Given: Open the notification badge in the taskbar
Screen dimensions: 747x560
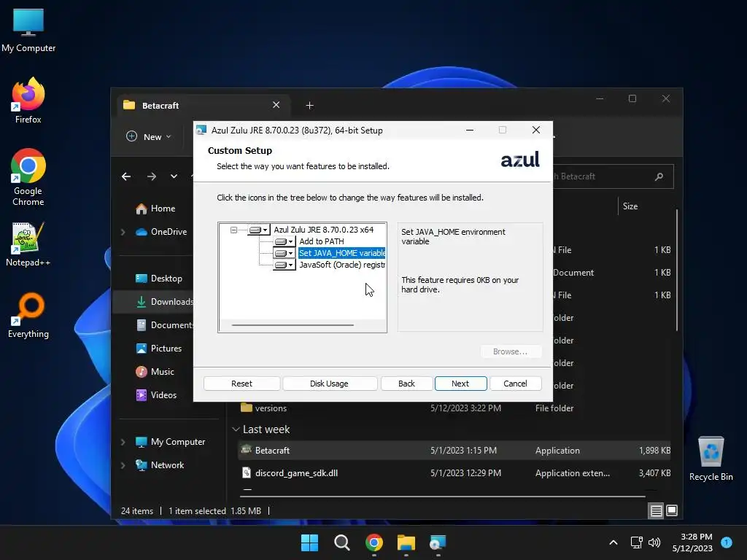Looking at the screenshot, I should [x=727, y=542].
